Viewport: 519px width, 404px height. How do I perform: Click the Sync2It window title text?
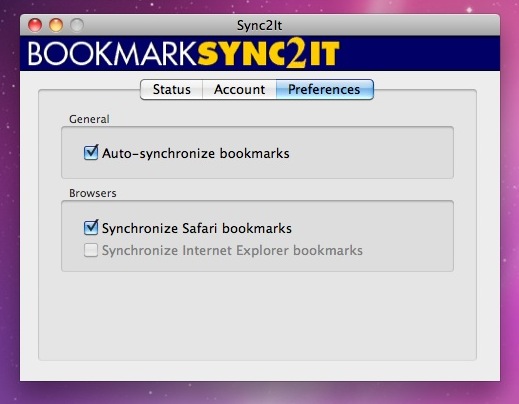click(x=259, y=25)
